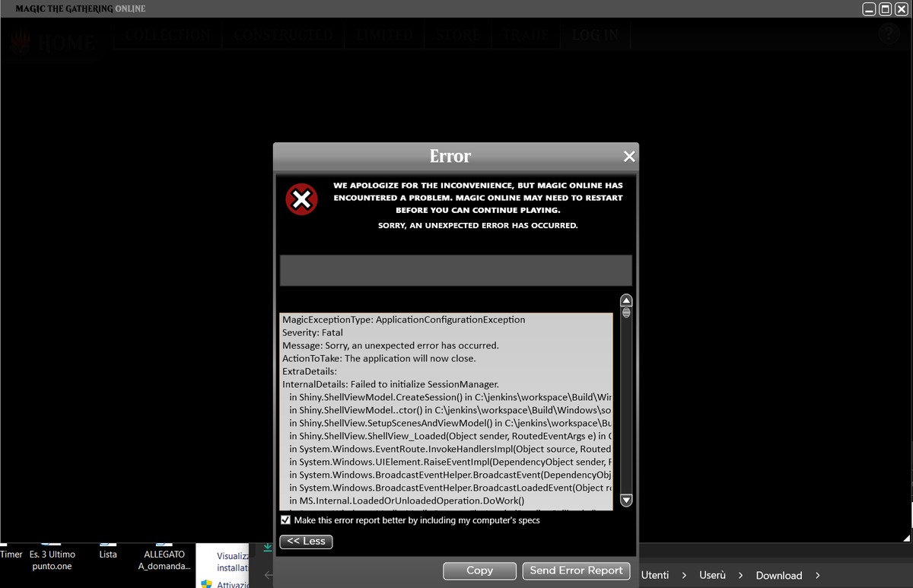
Task: Open the dimmed Store tab
Action: click(x=458, y=36)
